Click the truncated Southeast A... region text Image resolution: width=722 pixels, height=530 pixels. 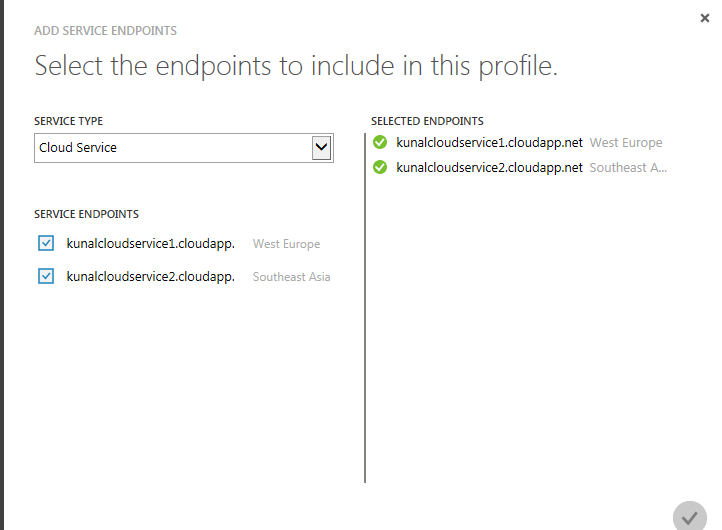(x=628, y=168)
